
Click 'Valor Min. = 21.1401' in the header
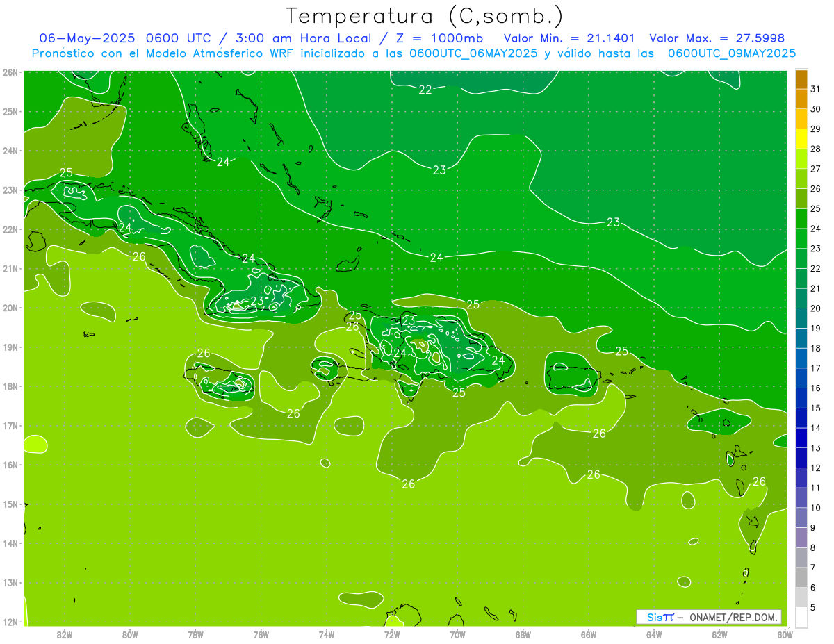[x=570, y=38]
